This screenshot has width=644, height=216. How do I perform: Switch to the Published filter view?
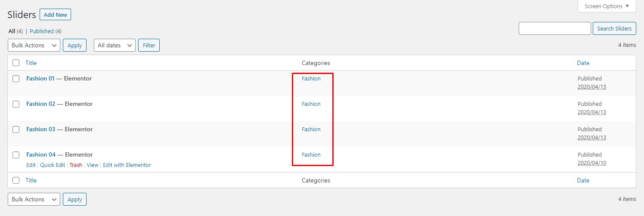(42, 31)
